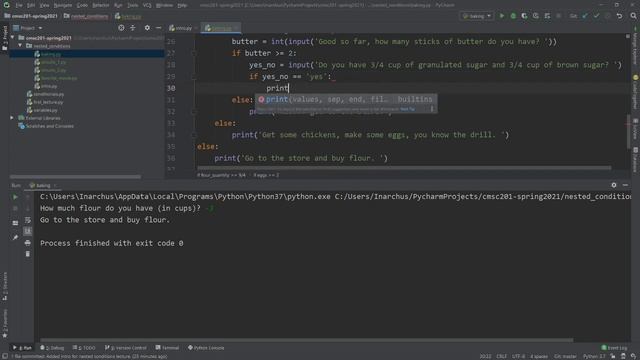Open the Tools menu
640x360 pixels.
pos(133,5)
